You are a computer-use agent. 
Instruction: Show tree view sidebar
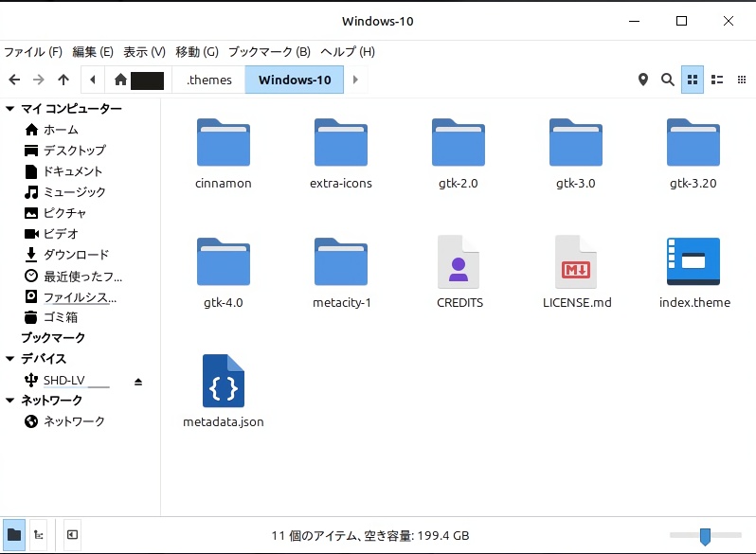point(39,535)
